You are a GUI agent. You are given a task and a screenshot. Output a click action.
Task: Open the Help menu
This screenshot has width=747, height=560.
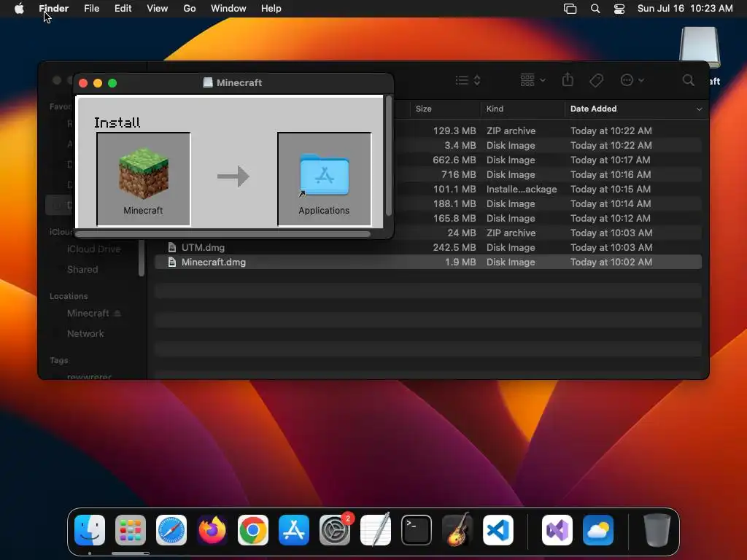coord(271,9)
